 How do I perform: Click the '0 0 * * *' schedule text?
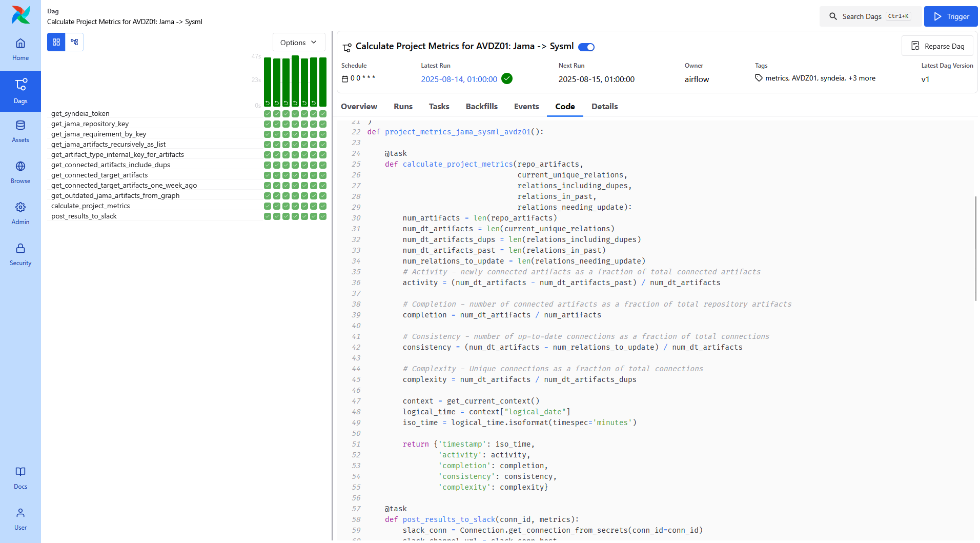(363, 78)
